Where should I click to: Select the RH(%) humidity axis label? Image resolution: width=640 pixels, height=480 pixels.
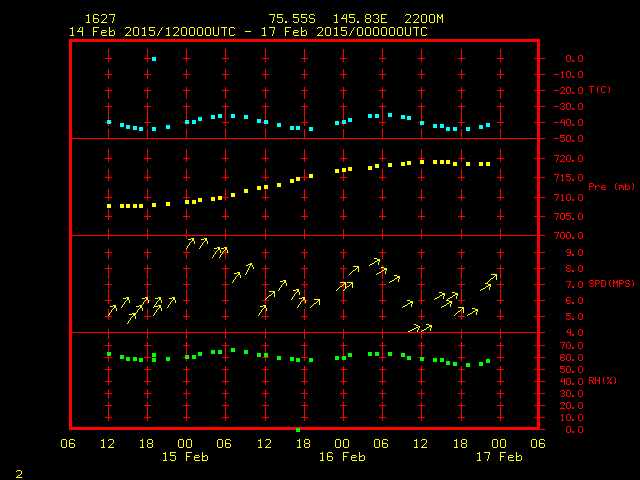point(600,381)
